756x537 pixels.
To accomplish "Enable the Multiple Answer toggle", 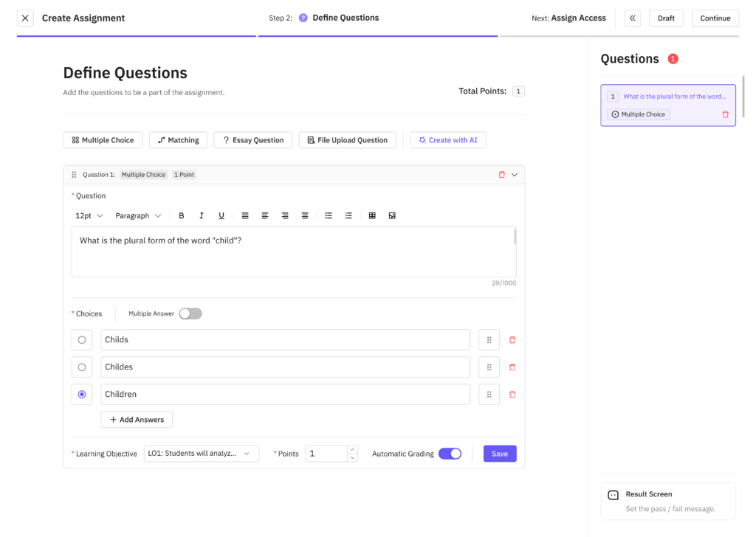I will tap(190, 313).
